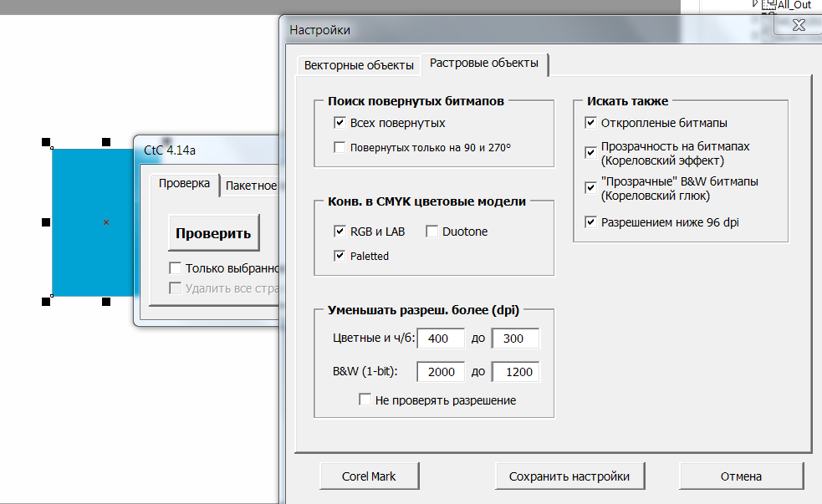Uncheck Прозрачность на битмапах (Кореловский эффект)
This screenshot has height=504, width=822.
tap(591, 153)
